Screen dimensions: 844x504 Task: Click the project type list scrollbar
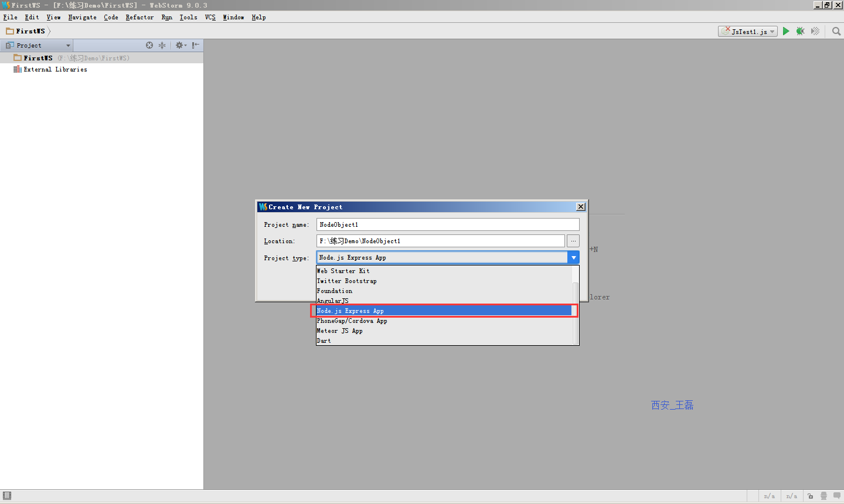point(576,305)
